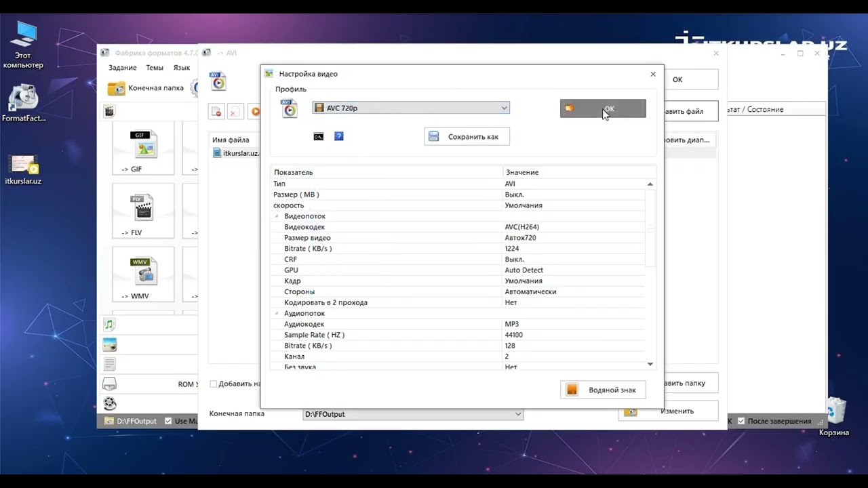Click the 'Изменить' button in the AVI window

(x=668, y=411)
